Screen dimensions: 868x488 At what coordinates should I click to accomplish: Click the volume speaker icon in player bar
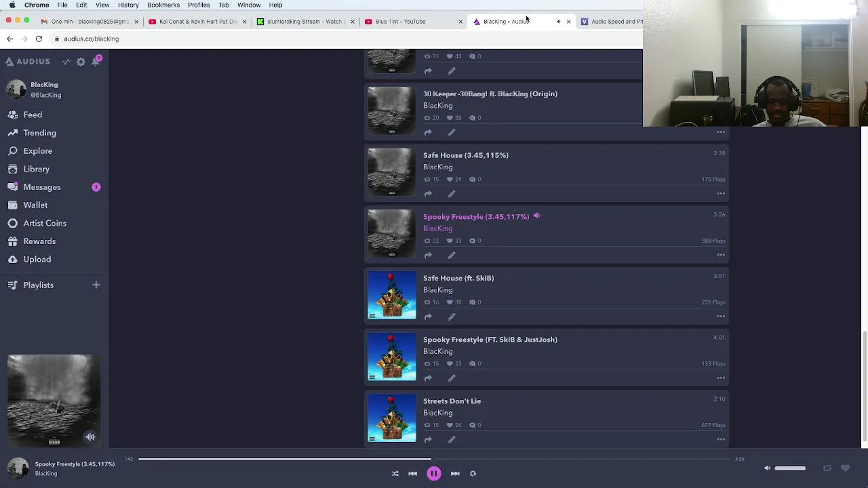point(767,468)
